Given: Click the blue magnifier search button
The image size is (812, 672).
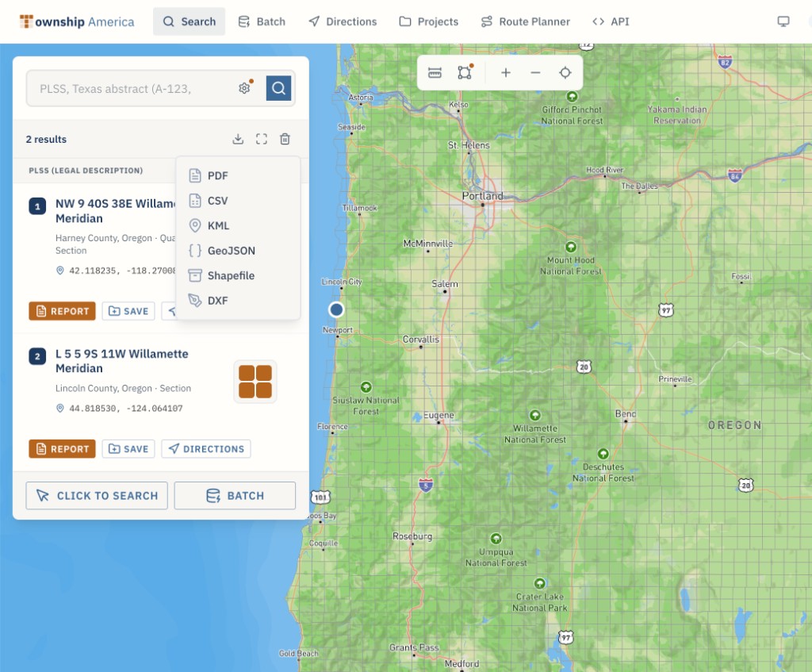Looking at the screenshot, I should (x=278, y=88).
